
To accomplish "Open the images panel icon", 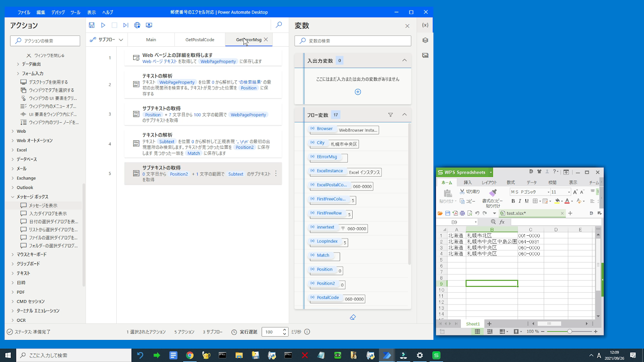I will click(425, 56).
